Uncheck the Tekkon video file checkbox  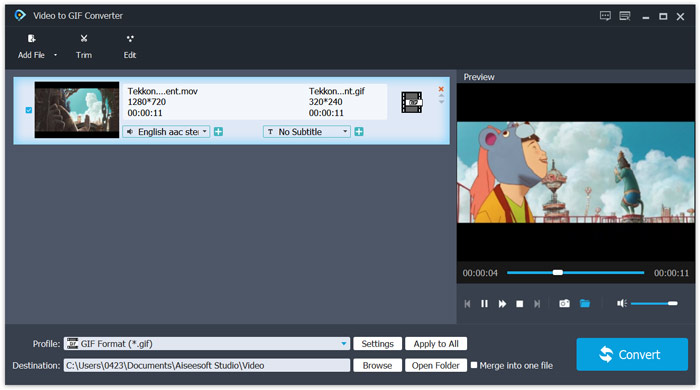pyautogui.click(x=29, y=110)
